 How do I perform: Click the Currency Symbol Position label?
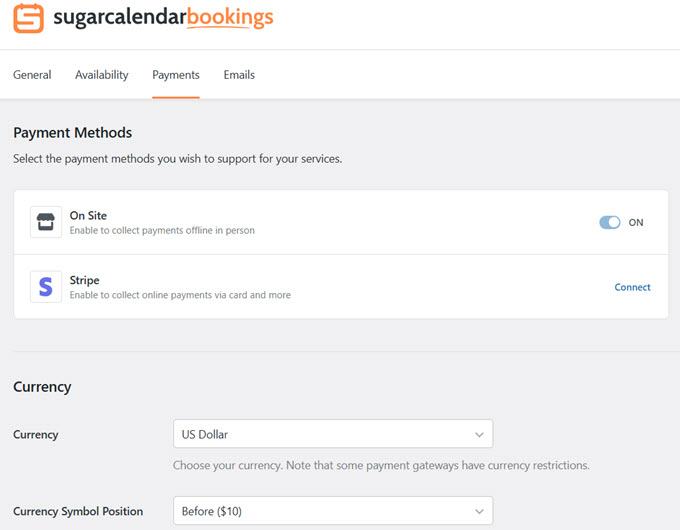pos(78,511)
